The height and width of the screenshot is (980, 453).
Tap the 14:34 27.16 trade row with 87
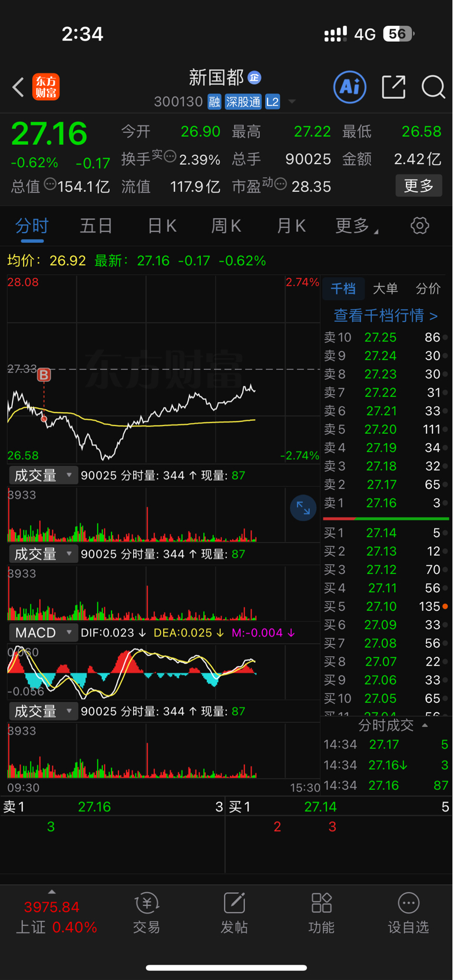[386, 785]
